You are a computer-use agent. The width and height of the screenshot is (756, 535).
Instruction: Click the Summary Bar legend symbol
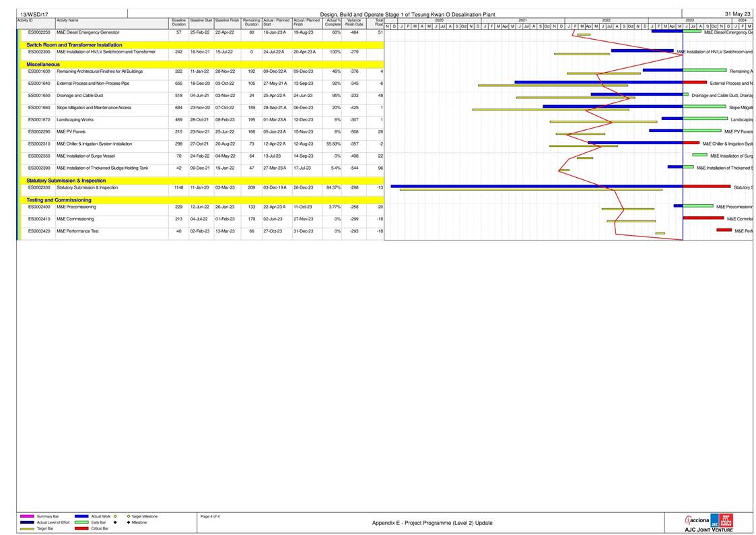pos(28,516)
